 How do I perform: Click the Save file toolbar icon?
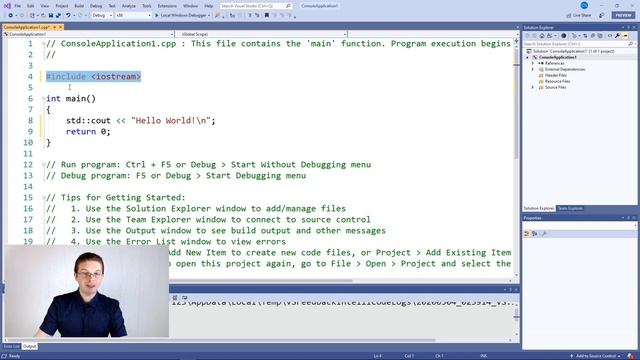click(51, 15)
